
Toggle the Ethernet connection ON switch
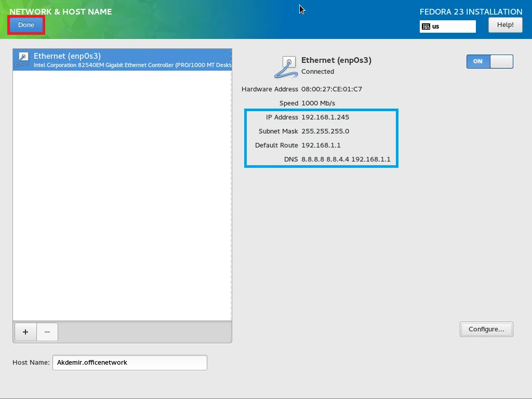click(x=489, y=61)
